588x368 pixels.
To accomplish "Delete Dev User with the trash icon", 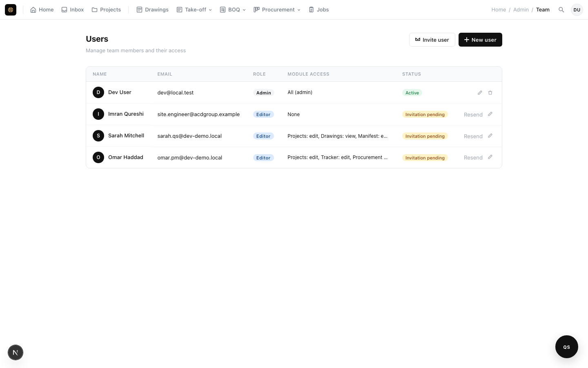I will (490, 93).
